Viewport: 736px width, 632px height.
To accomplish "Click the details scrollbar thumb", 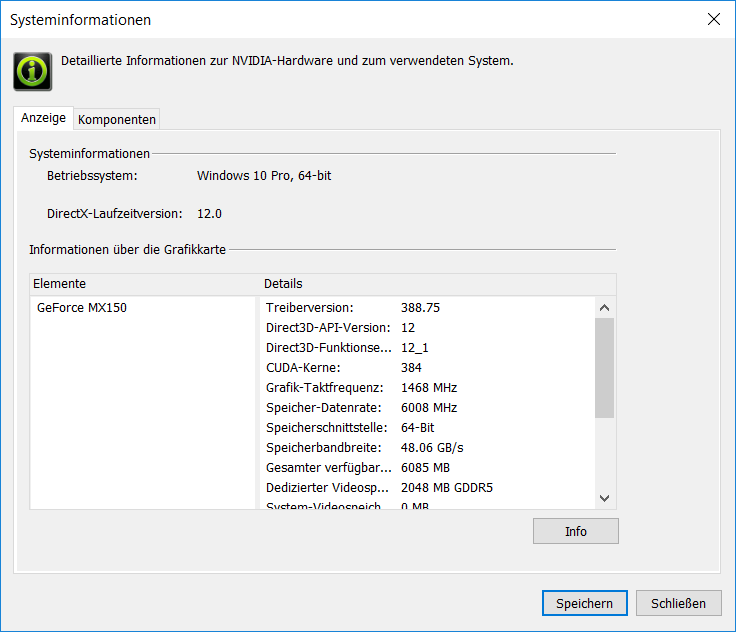I will click(605, 368).
